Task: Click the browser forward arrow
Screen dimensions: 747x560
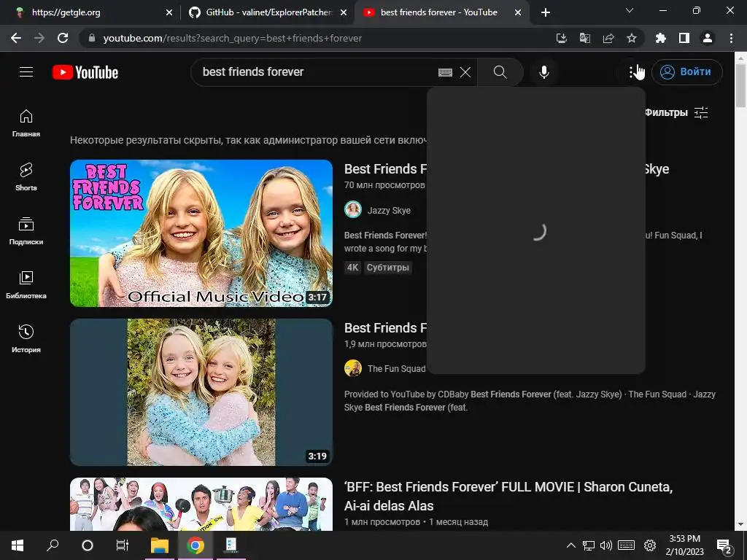Action: click(x=39, y=38)
